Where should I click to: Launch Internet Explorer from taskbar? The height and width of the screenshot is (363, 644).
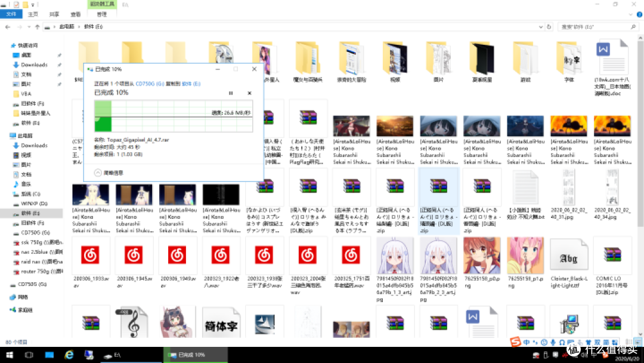point(69,355)
